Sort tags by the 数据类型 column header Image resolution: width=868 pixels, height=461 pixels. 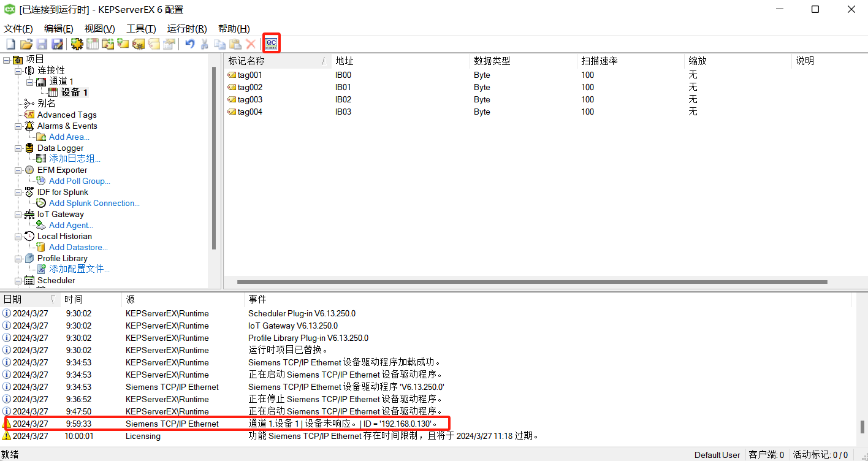click(x=524, y=61)
